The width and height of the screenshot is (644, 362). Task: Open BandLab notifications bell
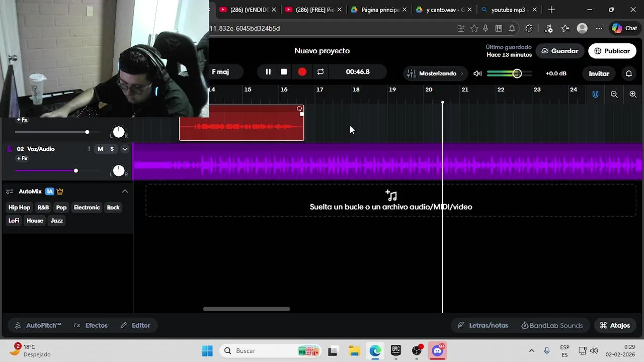629,73
